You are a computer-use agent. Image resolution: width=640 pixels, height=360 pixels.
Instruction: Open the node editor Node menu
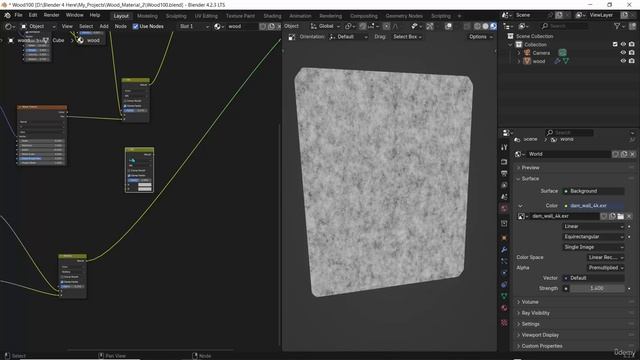pos(120,27)
